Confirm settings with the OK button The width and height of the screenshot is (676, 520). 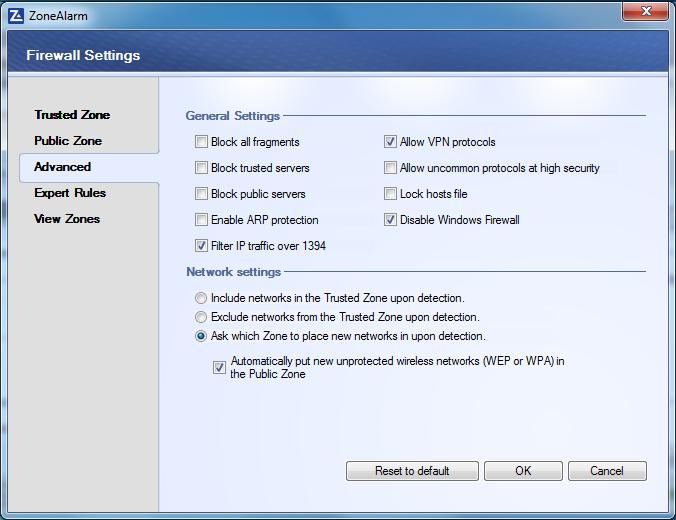coord(523,471)
